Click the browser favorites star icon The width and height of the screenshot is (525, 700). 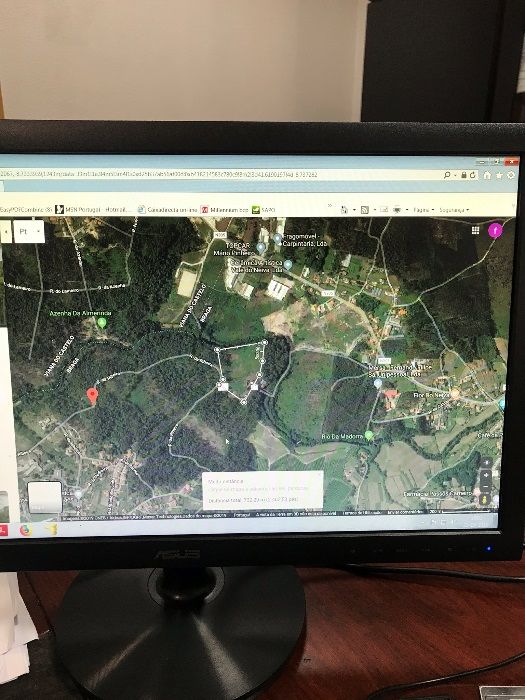[500, 175]
